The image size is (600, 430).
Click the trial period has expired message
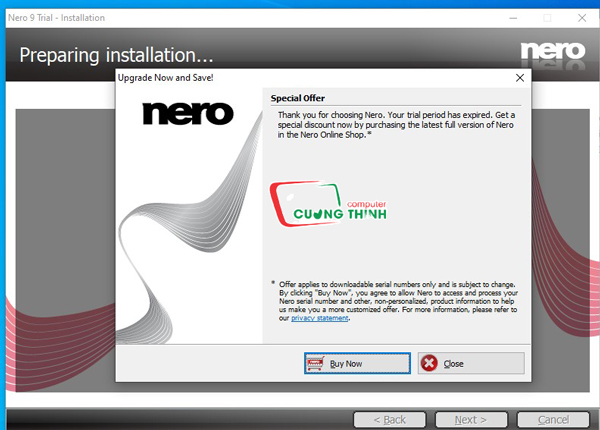pyautogui.click(x=396, y=125)
